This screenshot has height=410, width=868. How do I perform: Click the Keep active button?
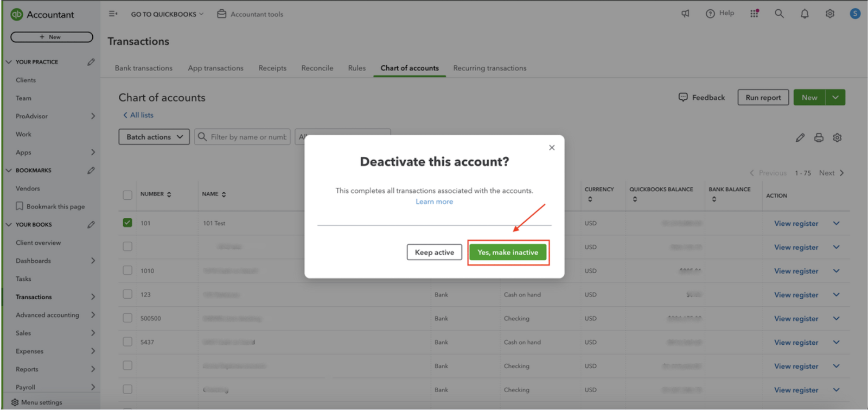[x=435, y=253]
